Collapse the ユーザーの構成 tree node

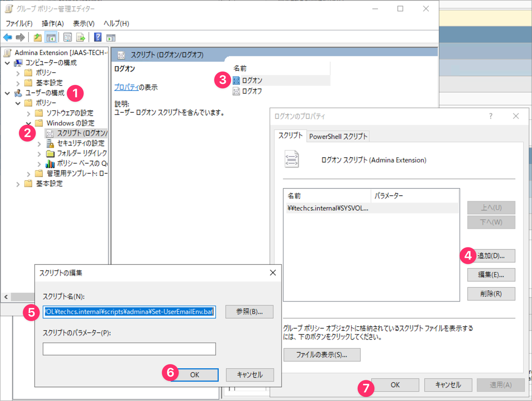pyautogui.click(x=8, y=93)
